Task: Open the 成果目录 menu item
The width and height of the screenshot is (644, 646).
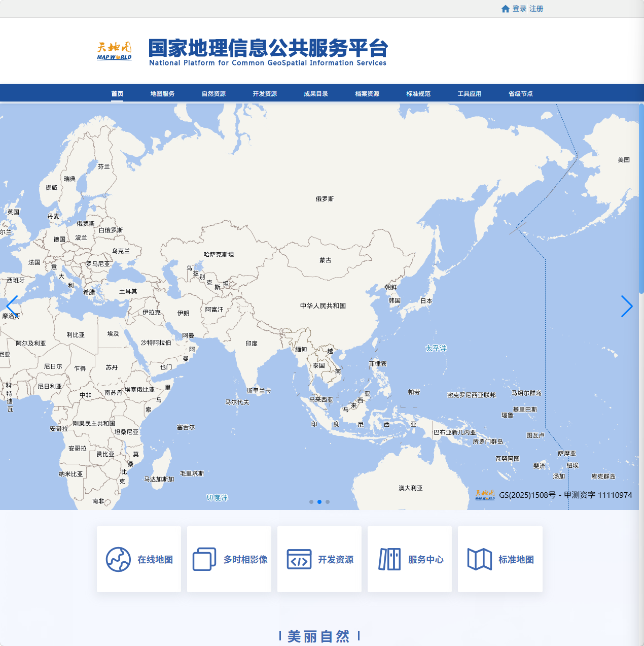Action: pos(315,93)
